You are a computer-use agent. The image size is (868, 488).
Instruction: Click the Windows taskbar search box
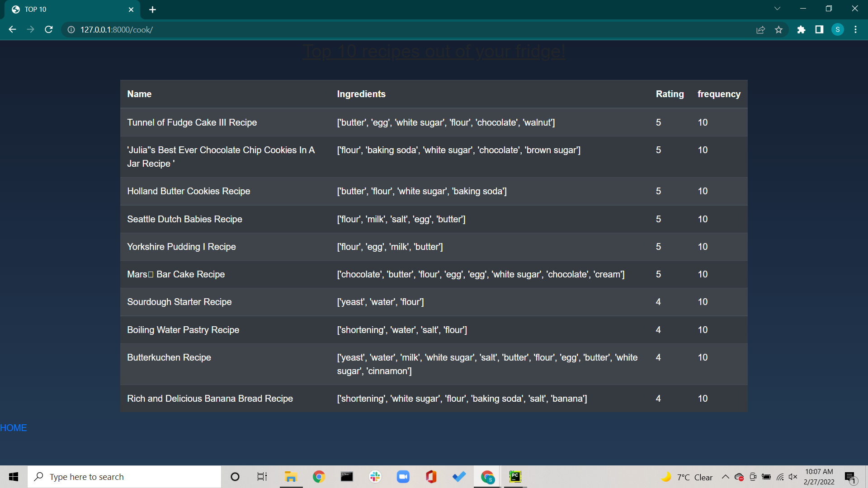pos(124,477)
